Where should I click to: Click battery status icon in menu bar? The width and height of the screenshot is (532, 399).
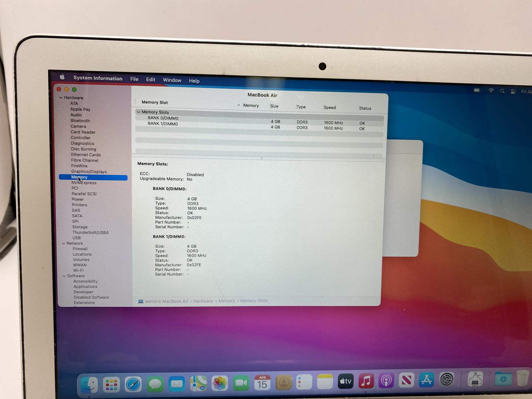coord(478,90)
